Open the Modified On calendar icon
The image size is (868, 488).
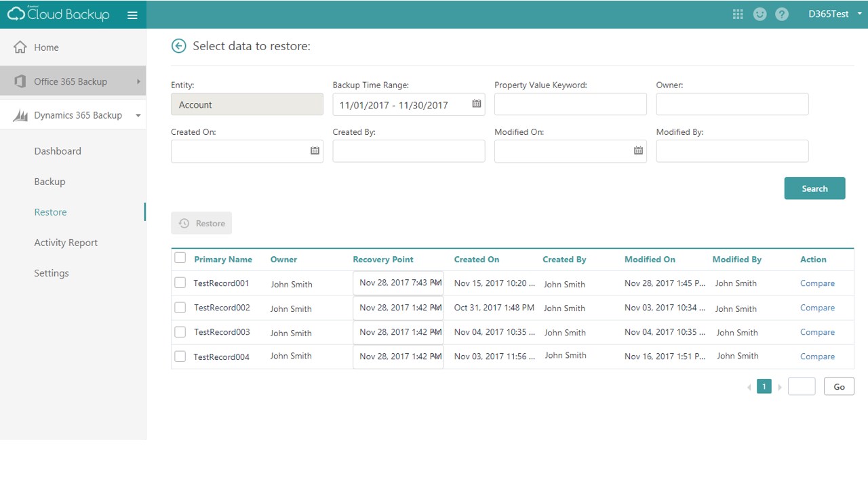coord(638,150)
